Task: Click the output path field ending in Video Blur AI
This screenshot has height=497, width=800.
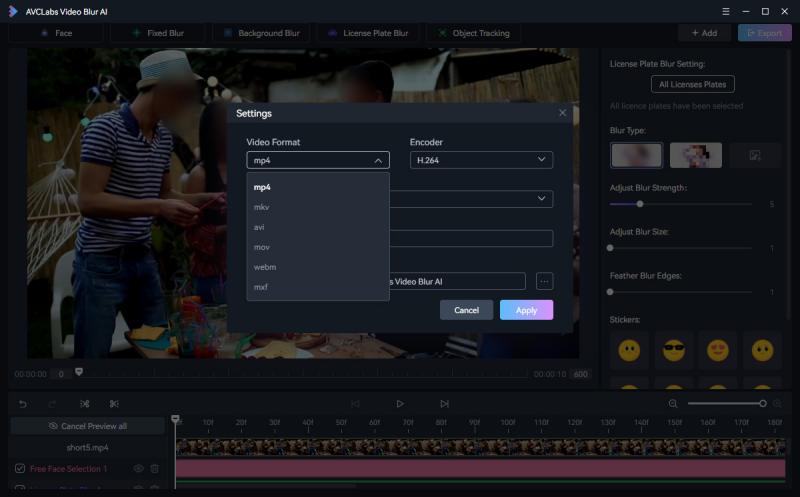Action: click(x=457, y=281)
